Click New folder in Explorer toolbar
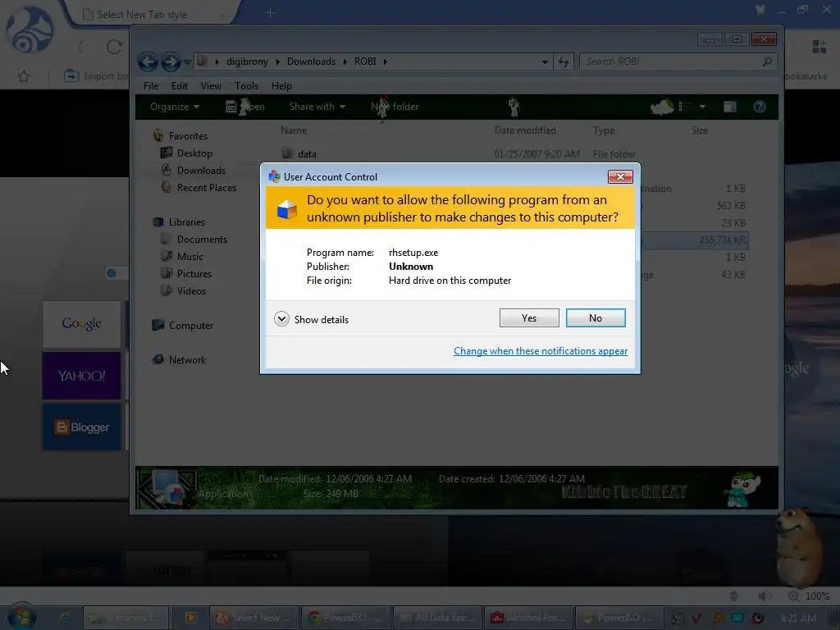 (395, 107)
